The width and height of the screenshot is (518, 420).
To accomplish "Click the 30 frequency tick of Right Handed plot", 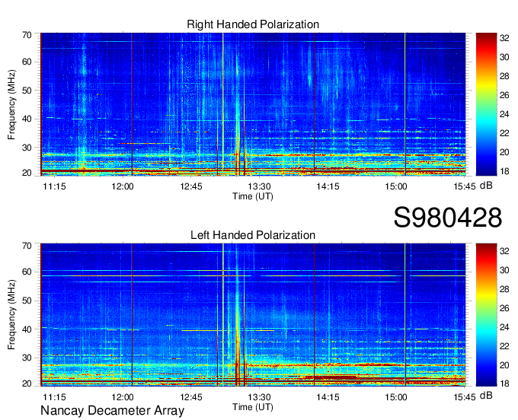I will pyautogui.click(x=27, y=148).
